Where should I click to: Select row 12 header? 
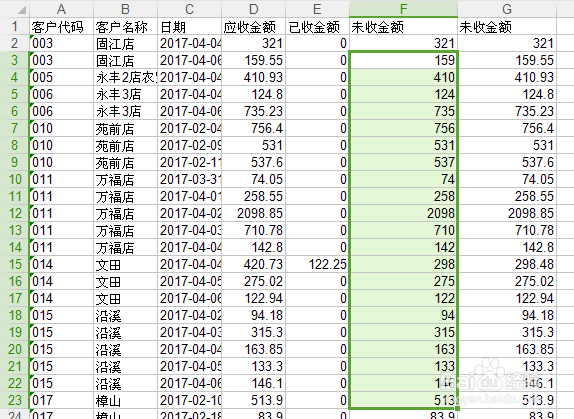pos(14,213)
